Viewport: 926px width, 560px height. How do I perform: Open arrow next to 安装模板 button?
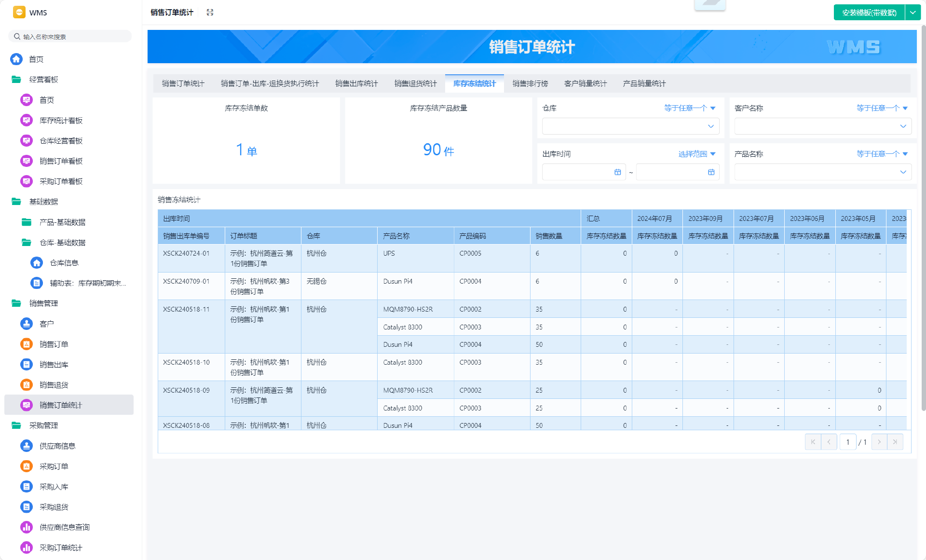[912, 13]
